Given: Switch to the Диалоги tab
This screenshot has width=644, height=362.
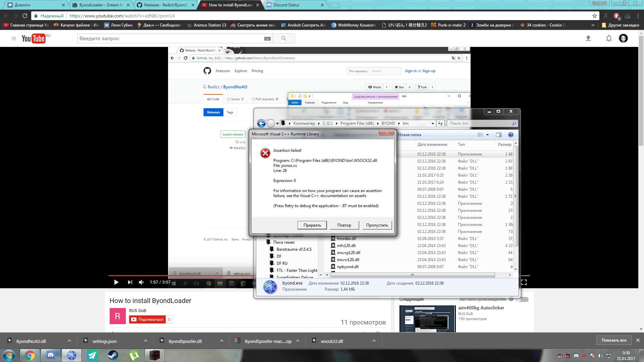Looking at the screenshot, I should tap(36, 5).
